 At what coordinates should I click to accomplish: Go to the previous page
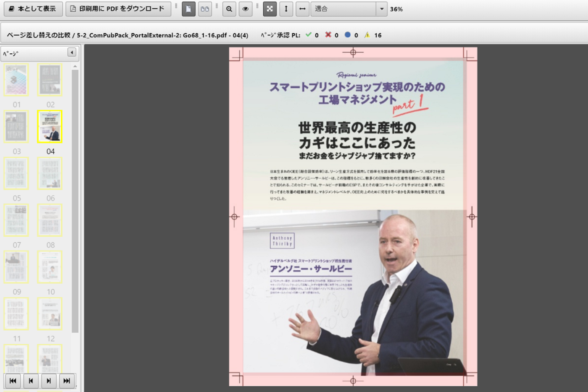click(31, 381)
